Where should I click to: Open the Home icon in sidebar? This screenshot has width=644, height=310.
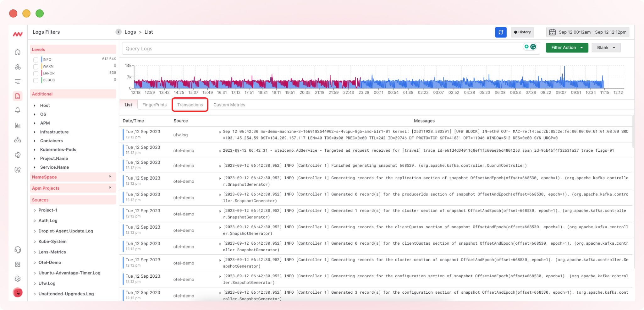pyautogui.click(x=18, y=52)
